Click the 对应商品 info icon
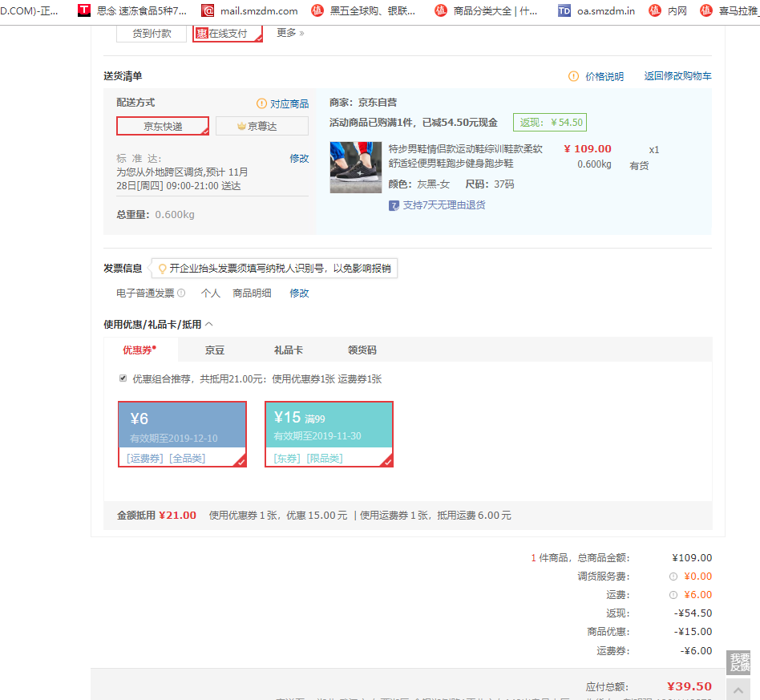This screenshot has height=700, width=760. (x=261, y=103)
